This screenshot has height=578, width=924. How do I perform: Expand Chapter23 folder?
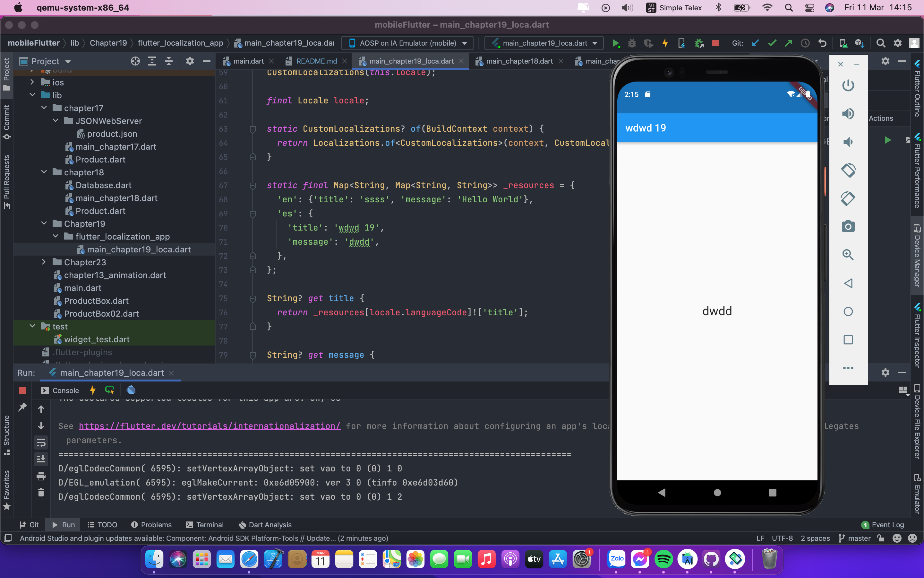click(44, 262)
